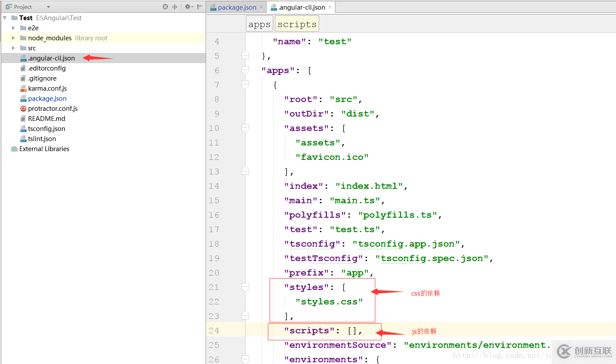The width and height of the screenshot is (616, 364).
Task: Select tsconfig.json in the project tree
Action: tap(46, 129)
